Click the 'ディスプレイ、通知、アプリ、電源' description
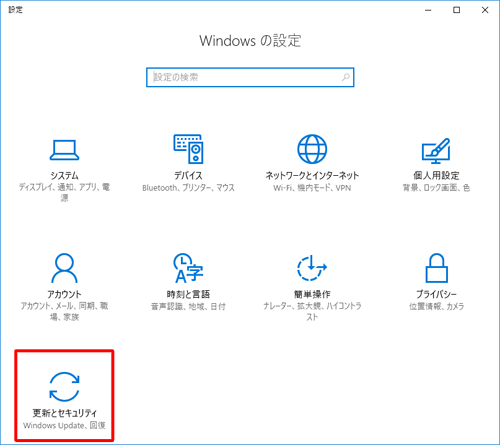This screenshot has height=445, width=500. coord(64,192)
